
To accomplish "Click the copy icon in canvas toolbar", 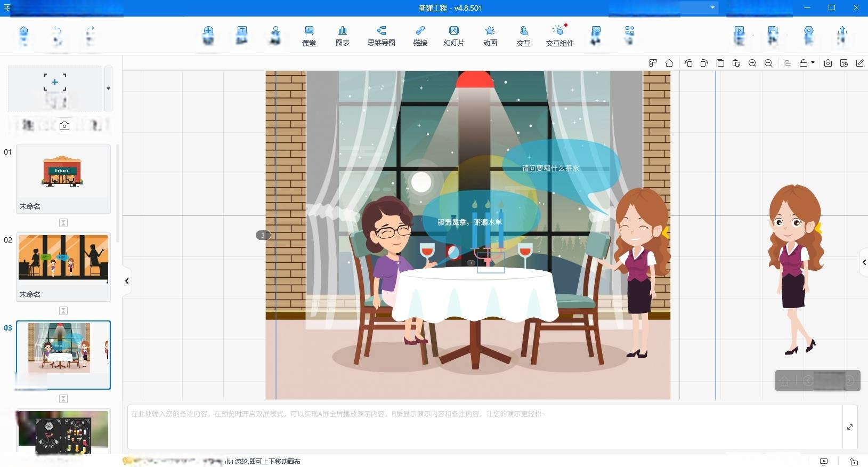I will pyautogui.click(x=720, y=63).
